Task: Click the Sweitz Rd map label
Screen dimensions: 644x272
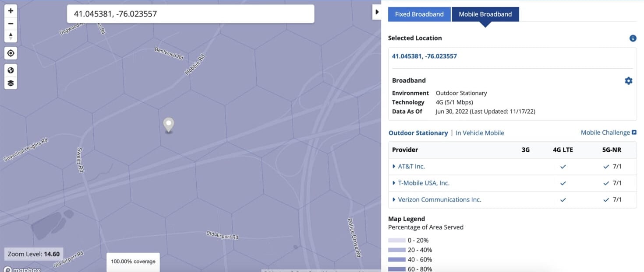Action: 80,160
